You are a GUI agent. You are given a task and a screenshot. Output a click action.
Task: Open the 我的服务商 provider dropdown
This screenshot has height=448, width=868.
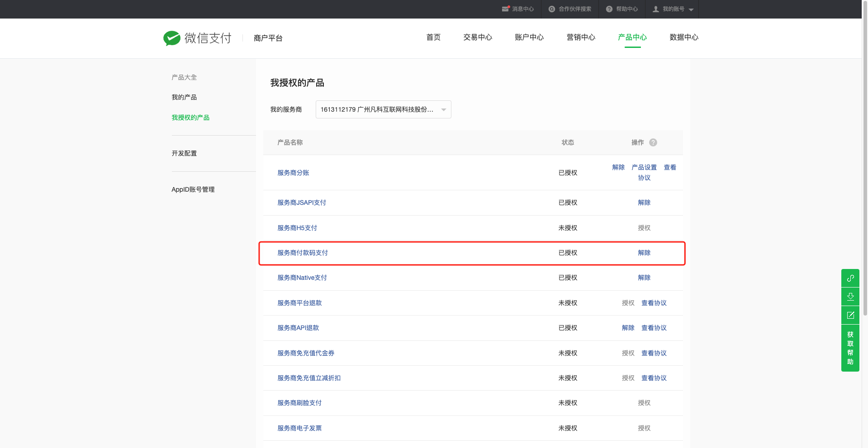(383, 109)
